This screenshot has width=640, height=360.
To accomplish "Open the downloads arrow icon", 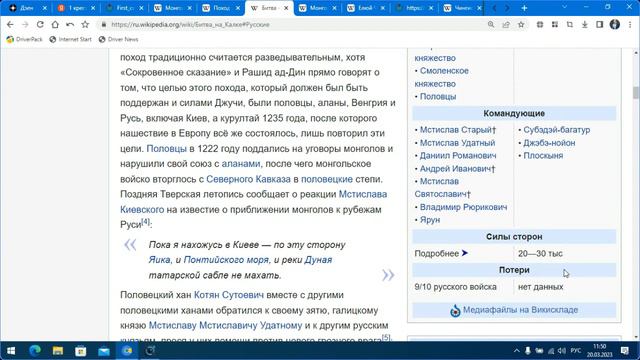I will coord(584,24).
